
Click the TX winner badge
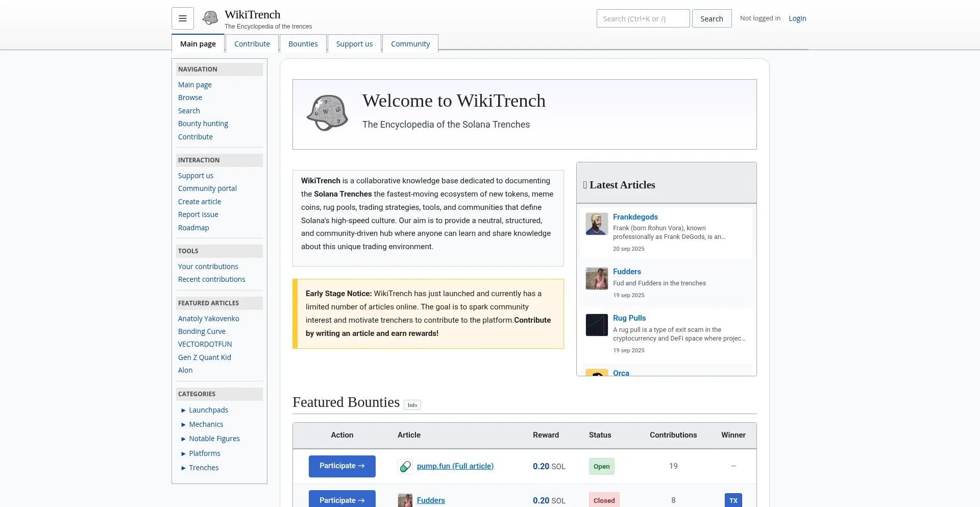tap(733, 500)
